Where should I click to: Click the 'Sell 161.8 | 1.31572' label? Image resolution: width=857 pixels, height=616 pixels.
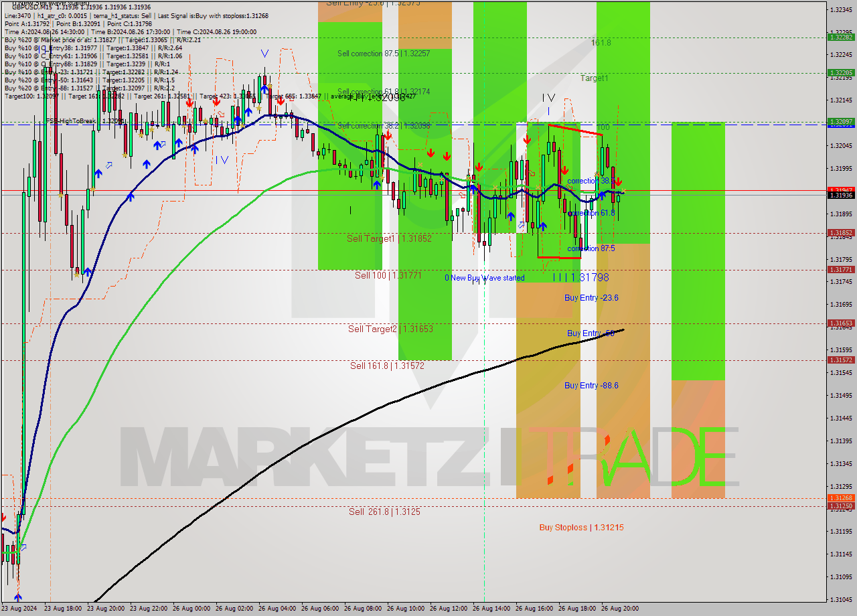(x=387, y=366)
